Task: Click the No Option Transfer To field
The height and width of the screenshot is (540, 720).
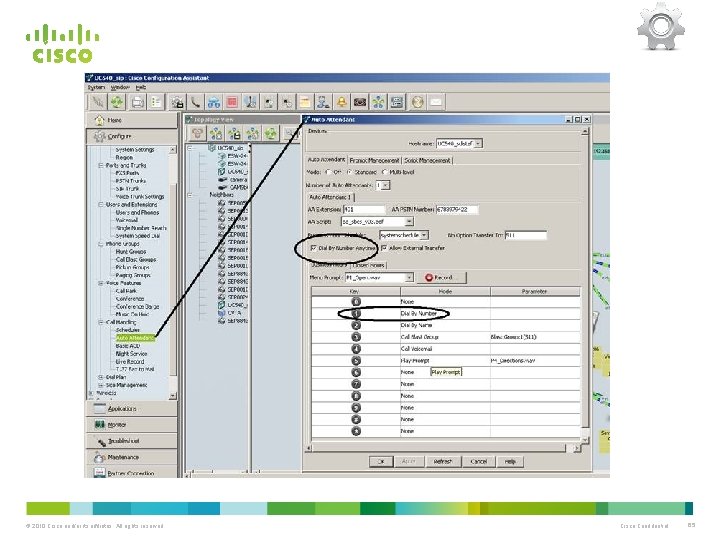Action: (x=526, y=235)
